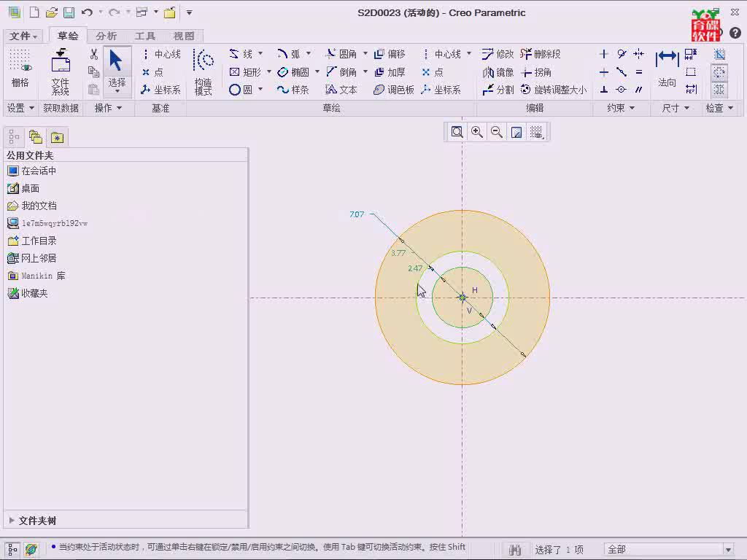Open the Line tool dropdown arrow
The image size is (747, 560).
point(260,53)
